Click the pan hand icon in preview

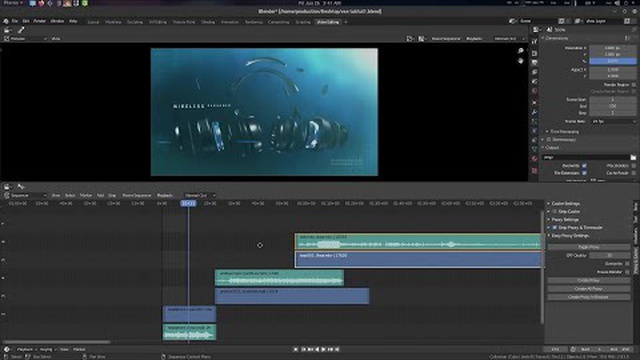[520, 61]
